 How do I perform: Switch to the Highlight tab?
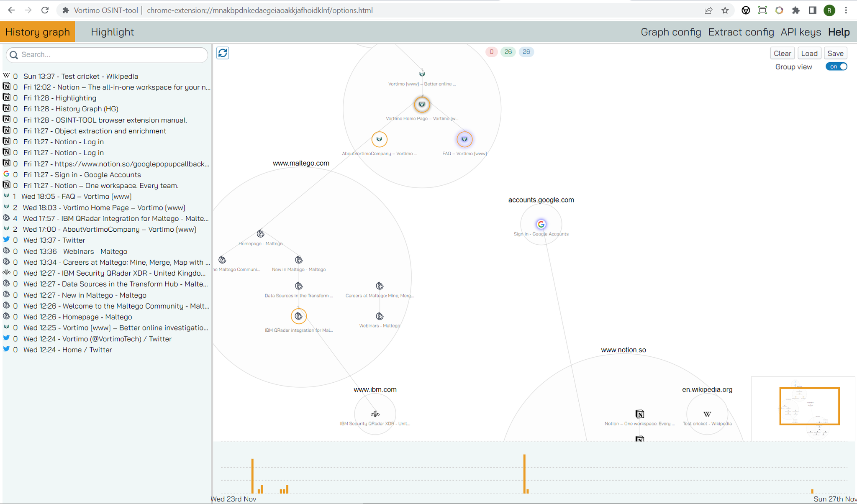coord(112,32)
